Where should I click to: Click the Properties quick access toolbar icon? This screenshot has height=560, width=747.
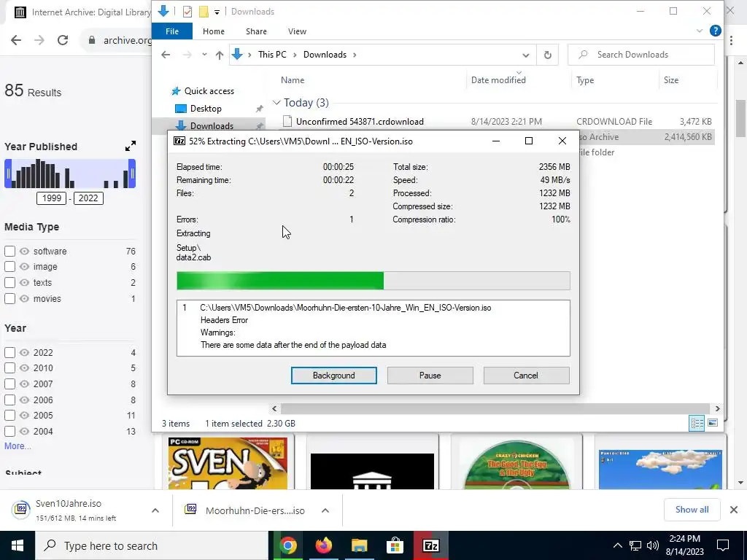pyautogui.click(x=187, y=12)
